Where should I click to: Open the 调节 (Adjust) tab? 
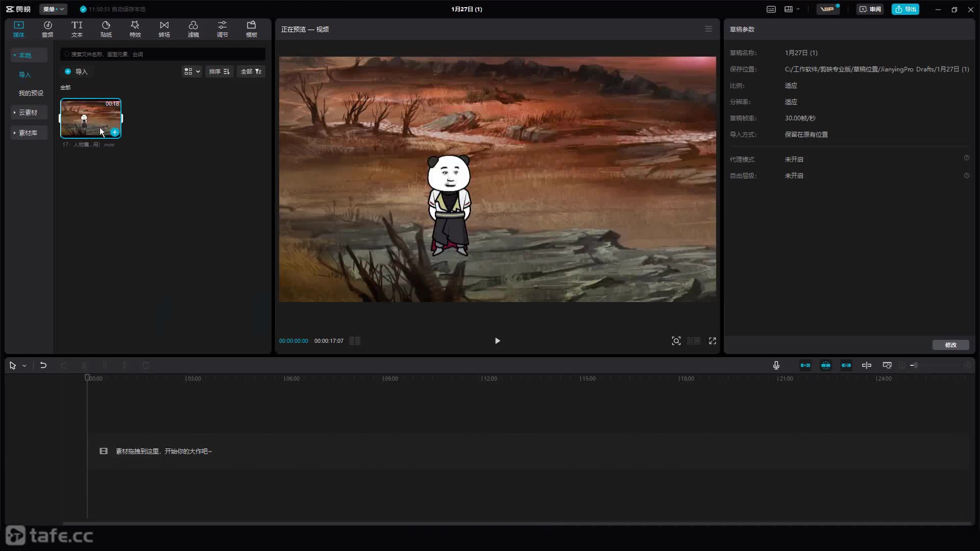pyautogui.click(x=222, y=29)
